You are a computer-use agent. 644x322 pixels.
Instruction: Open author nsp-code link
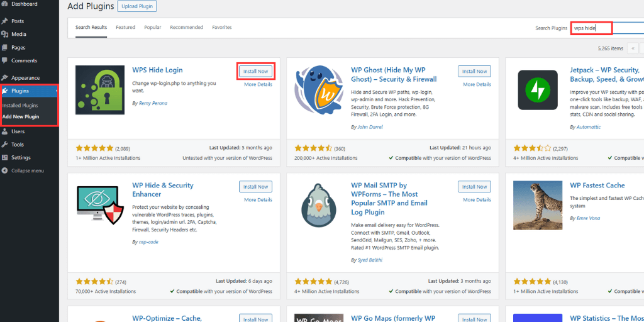click(148, 242)
